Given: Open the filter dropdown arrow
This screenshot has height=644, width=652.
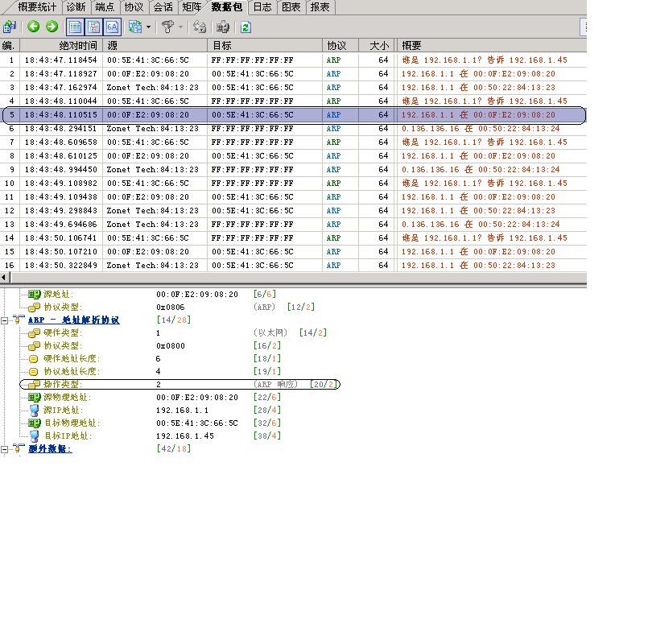Looking at the screenshot, I should [180, 27].
